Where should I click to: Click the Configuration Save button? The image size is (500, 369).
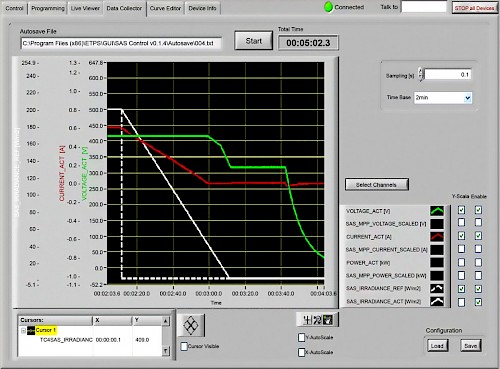click(470, 346)
